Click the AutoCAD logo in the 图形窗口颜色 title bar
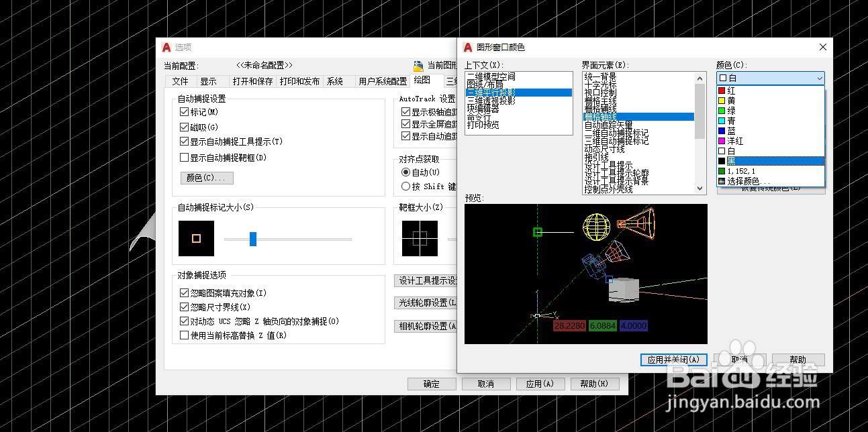The image size is (868, 432). [468, 47]
